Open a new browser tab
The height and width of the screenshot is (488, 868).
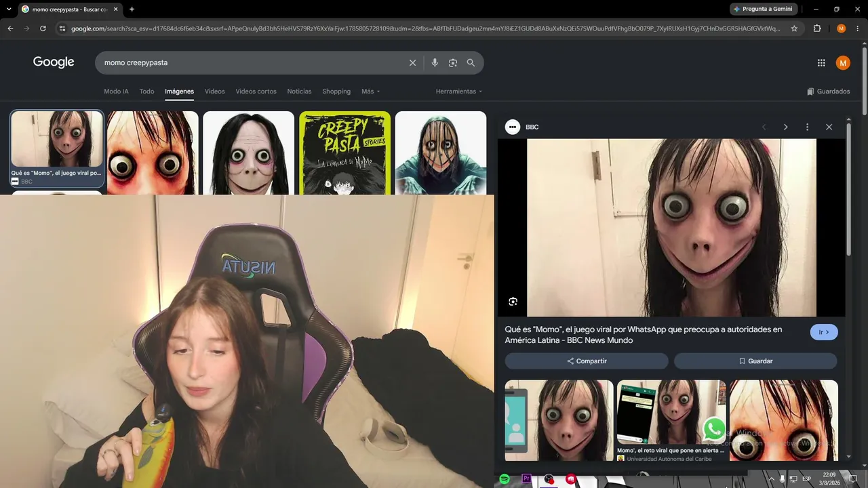[x=132, y=9]
